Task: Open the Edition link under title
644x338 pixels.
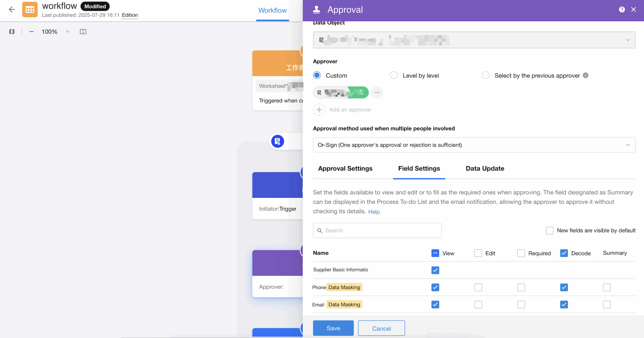Action: point(130,15)
